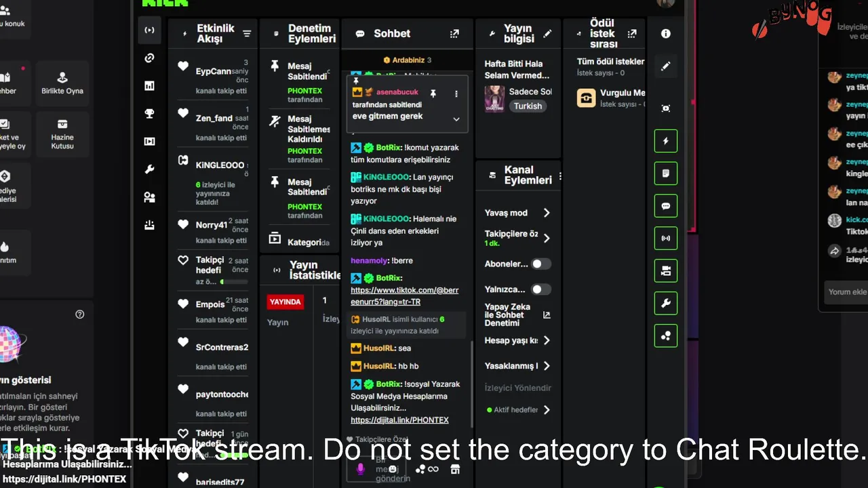868x488 pixels.
Task: Expand Aktif hedefler arrow
Action: [x=547, y=409]
